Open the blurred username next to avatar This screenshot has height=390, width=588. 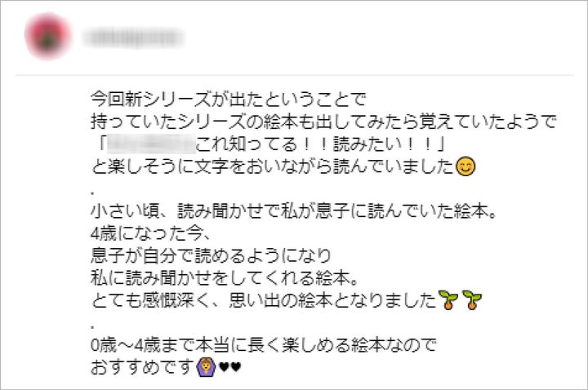[133, 38]
